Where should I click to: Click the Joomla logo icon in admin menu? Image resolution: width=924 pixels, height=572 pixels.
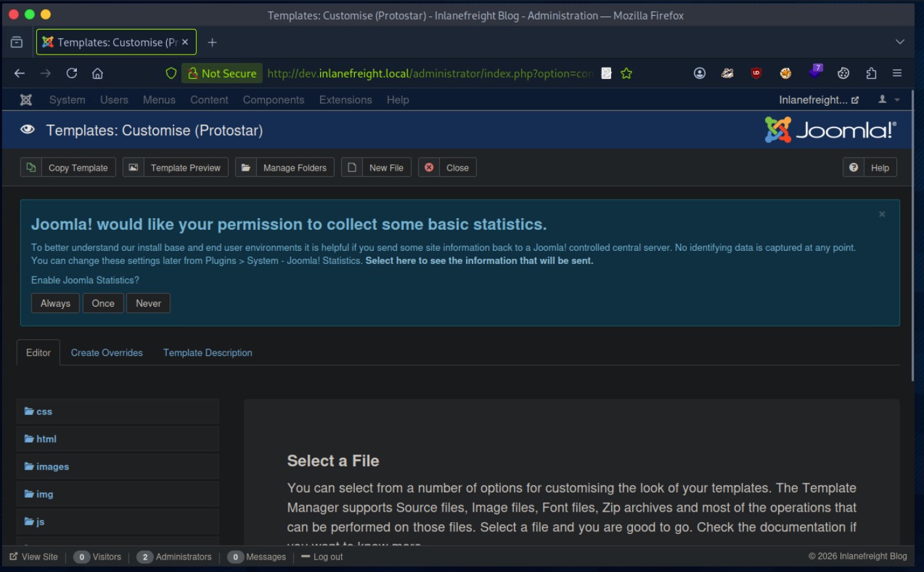pos(26,100)
